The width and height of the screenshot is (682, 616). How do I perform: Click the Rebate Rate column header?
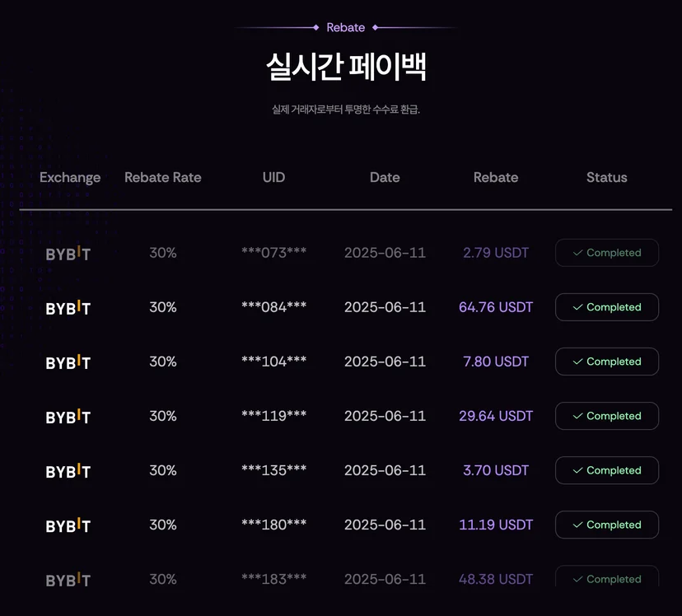pyautogui.click(x=162, y=177)
